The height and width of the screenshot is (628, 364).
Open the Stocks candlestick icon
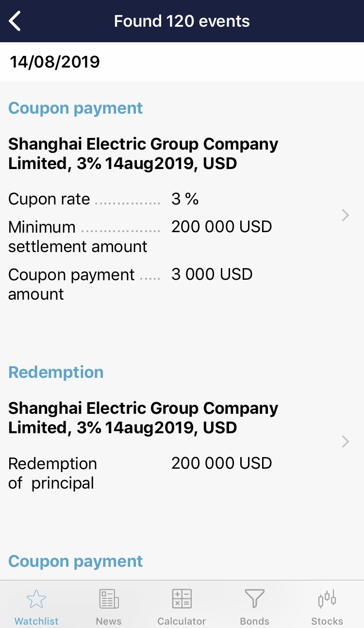327,599
